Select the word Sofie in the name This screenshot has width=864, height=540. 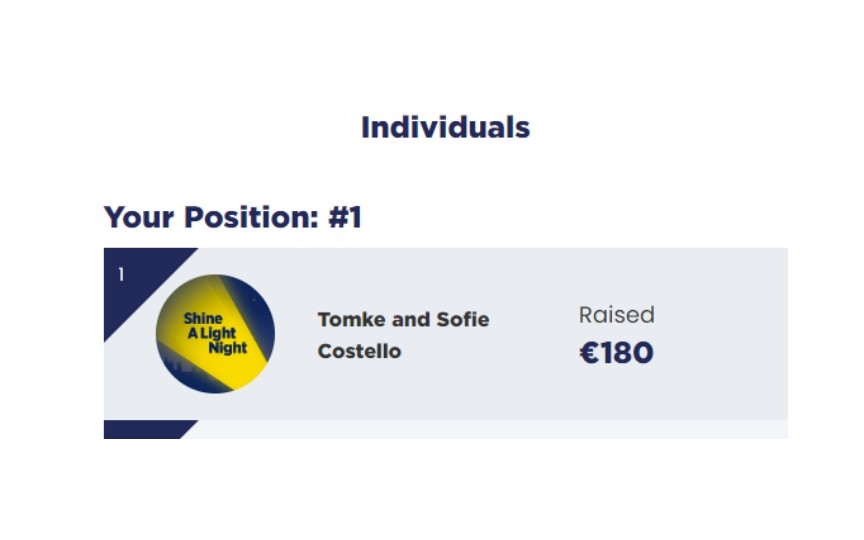coord(463,320)
